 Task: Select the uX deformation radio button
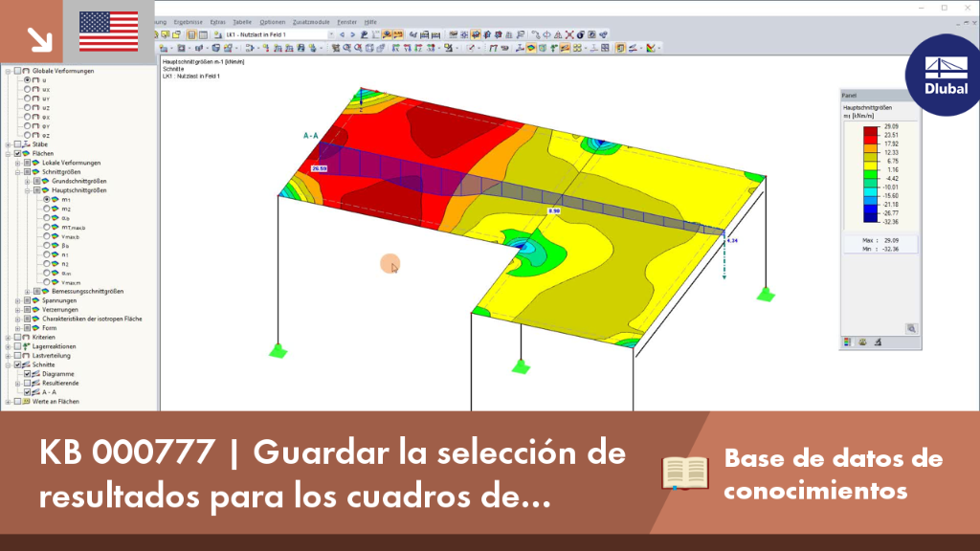click(x=28, y=89)
